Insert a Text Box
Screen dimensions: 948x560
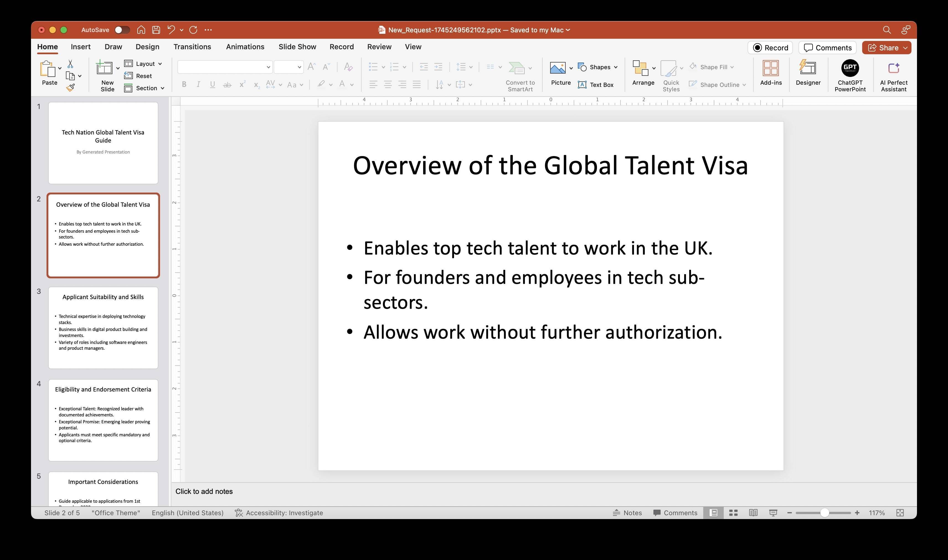(x=595, y=85)
